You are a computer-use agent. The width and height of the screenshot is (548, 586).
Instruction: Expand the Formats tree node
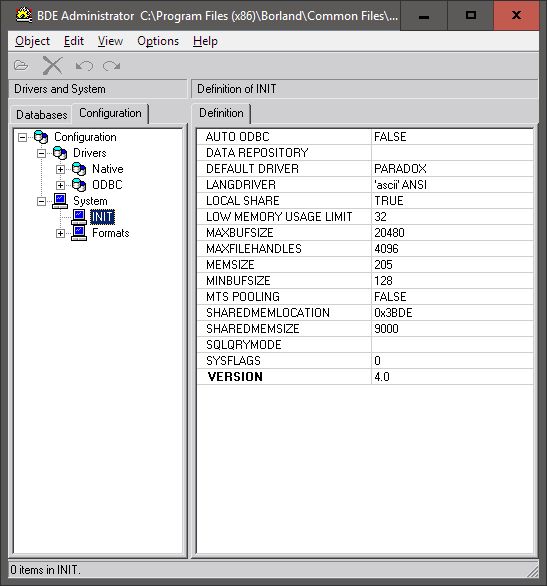pyautogui.click(x=60, y=234)
